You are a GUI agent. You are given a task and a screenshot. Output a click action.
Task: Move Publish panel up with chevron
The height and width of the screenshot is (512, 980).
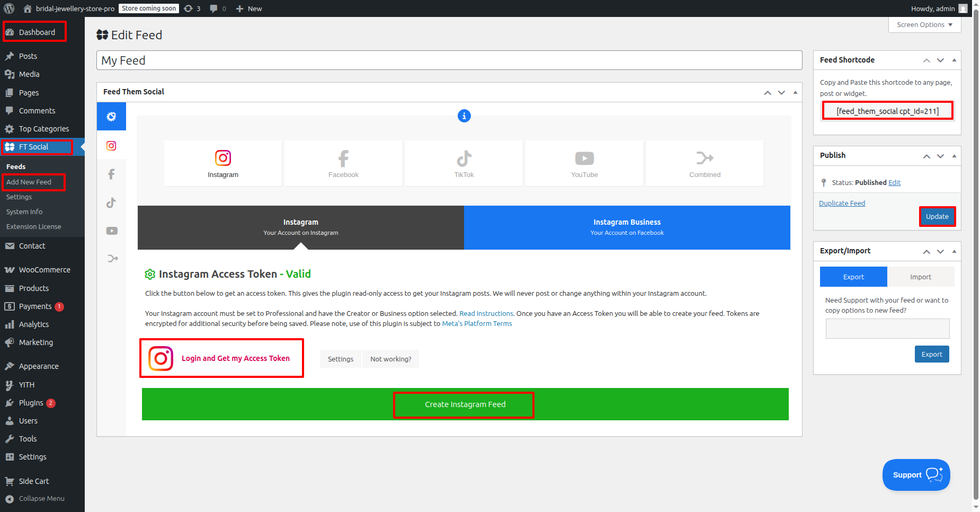(x=926, y=156)
